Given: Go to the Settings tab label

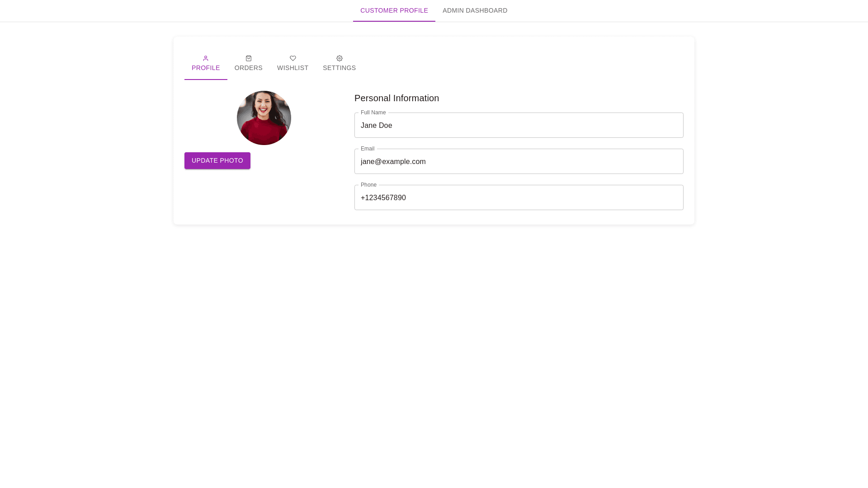Looking at the screenshot, I should coord(339,68).
